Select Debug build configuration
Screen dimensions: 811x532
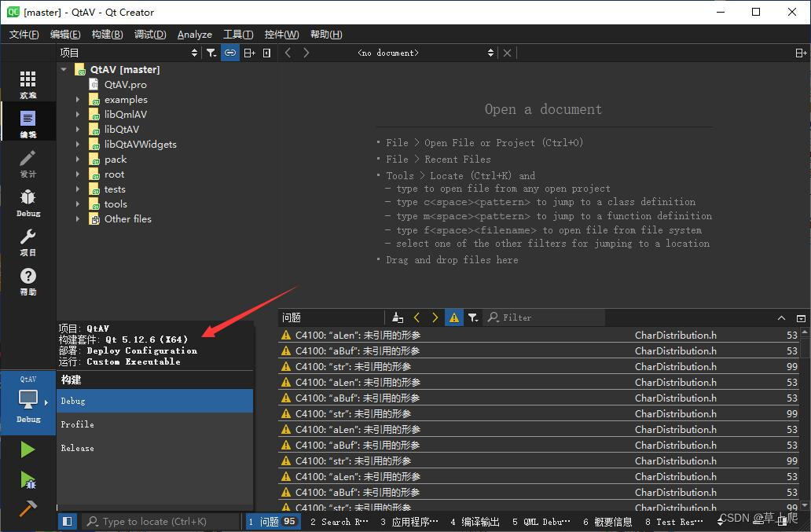pyautogui.click(x=155, y=401)
